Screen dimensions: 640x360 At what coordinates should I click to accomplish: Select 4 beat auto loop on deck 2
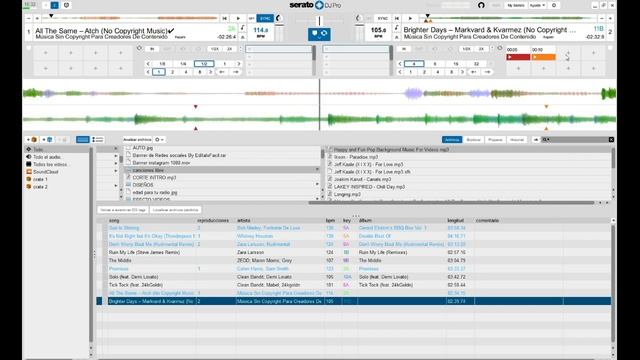click(x=414, y=64)
